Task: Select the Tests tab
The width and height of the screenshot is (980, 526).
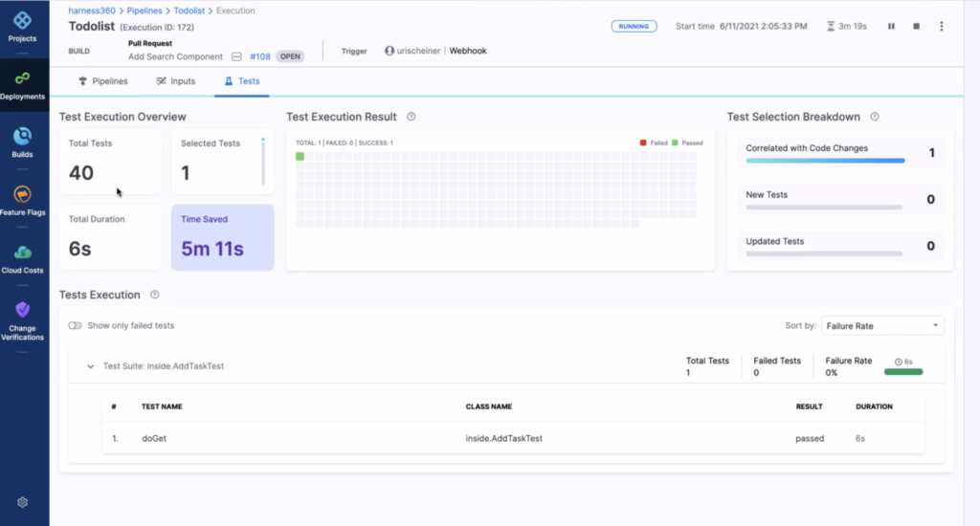Action: click(x=242, y=81)
